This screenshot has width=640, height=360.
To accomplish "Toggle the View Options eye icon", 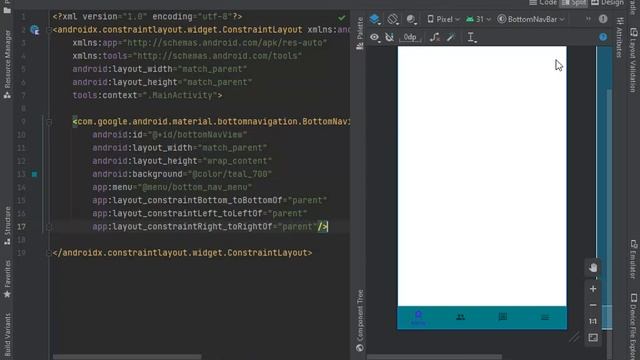I will coord(375,38).
